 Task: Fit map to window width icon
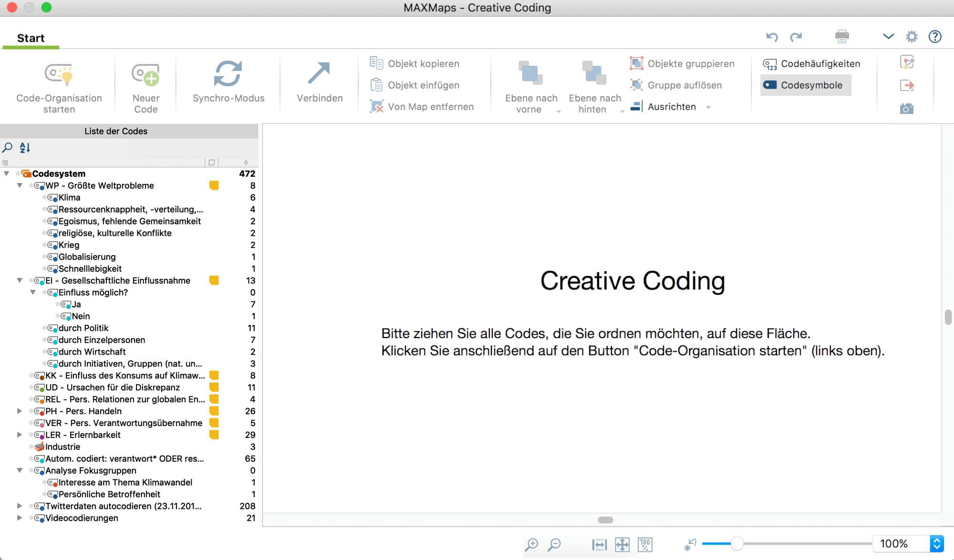pos(599,544)
